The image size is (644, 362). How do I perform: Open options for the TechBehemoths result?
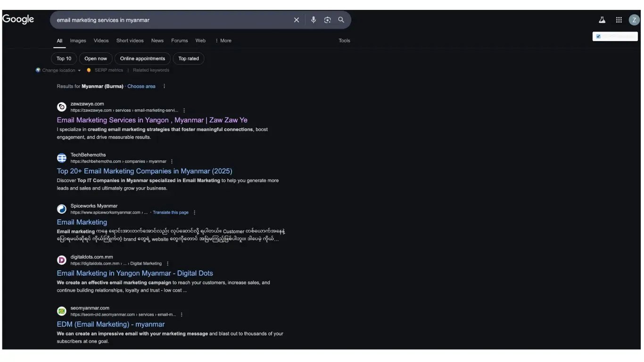(172, 161)
